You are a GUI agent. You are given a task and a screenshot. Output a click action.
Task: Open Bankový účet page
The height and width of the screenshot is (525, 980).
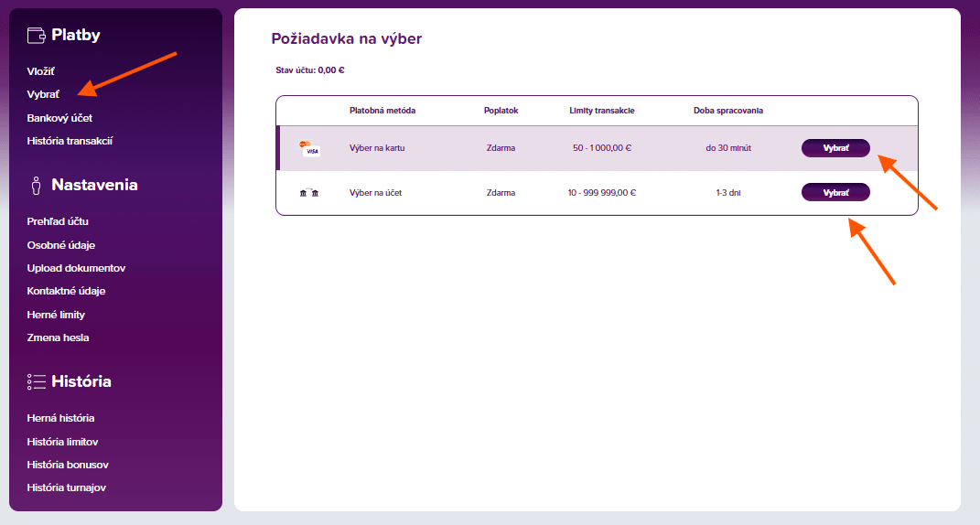(x=59, y=118)
